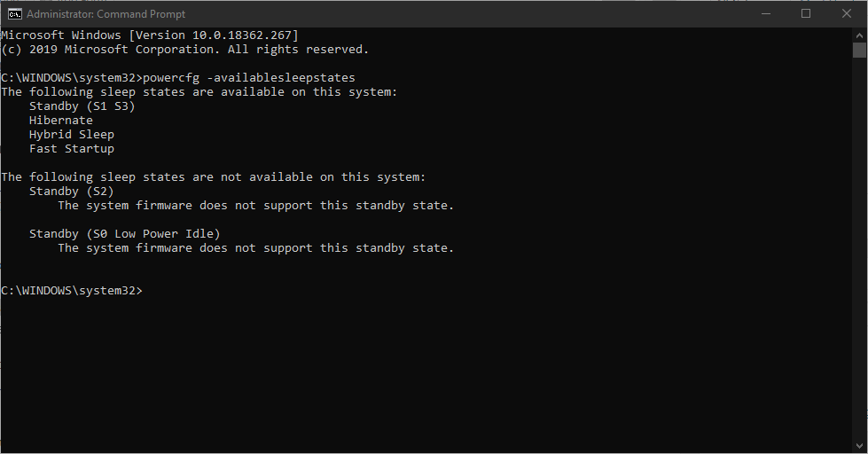Click the scrollbar down arrow
The width and height of the screenshot is (868, 454).
click(859, 446)
